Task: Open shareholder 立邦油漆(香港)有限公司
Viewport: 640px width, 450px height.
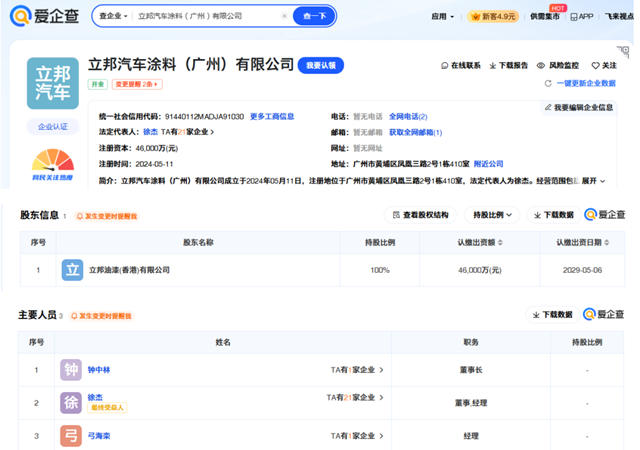Action: [x=129, y=270]
